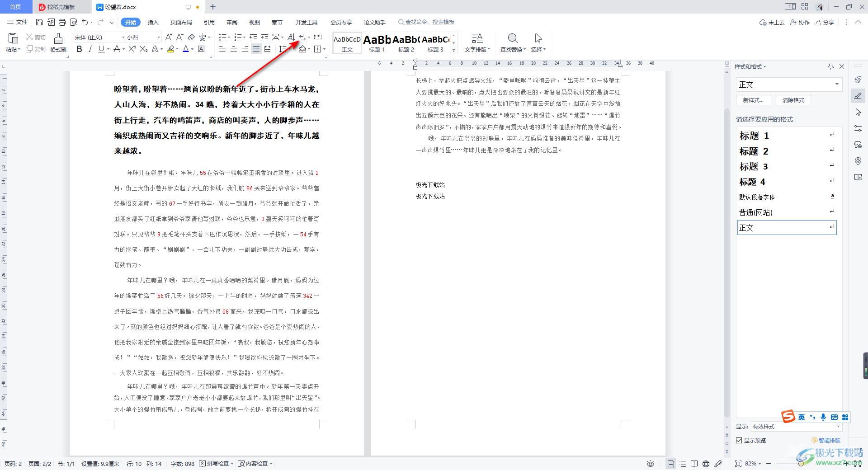Click the tab stops ruler icon
The height and width of the screenshot is (470, 868).
(x=318, y=37)
